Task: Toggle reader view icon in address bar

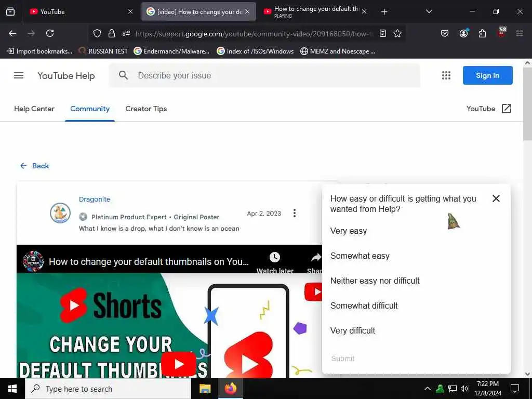Action: click(x=383, y=33)
